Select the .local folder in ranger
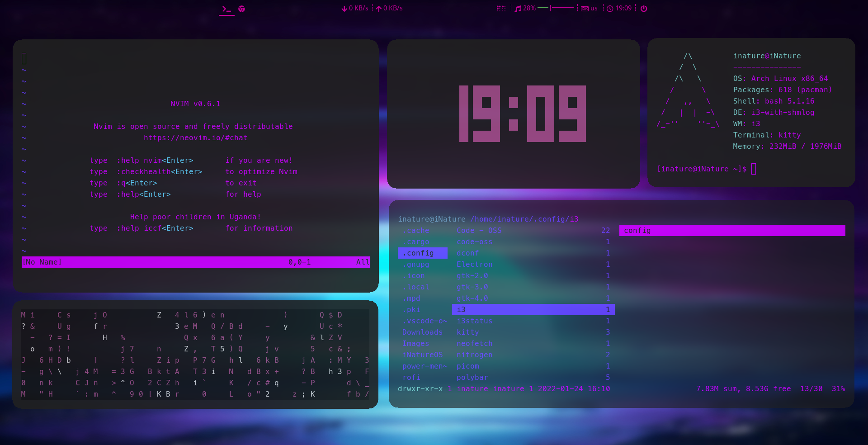 coord(416,287)
